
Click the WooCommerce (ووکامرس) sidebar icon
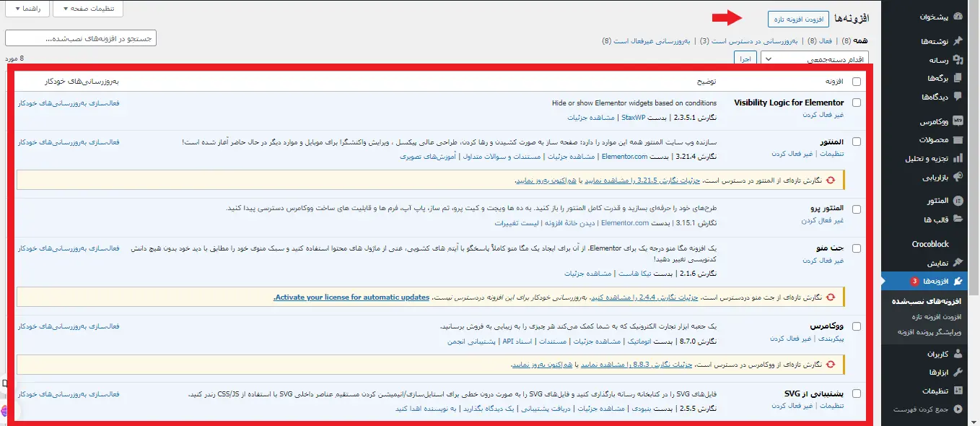click(958, 121)
